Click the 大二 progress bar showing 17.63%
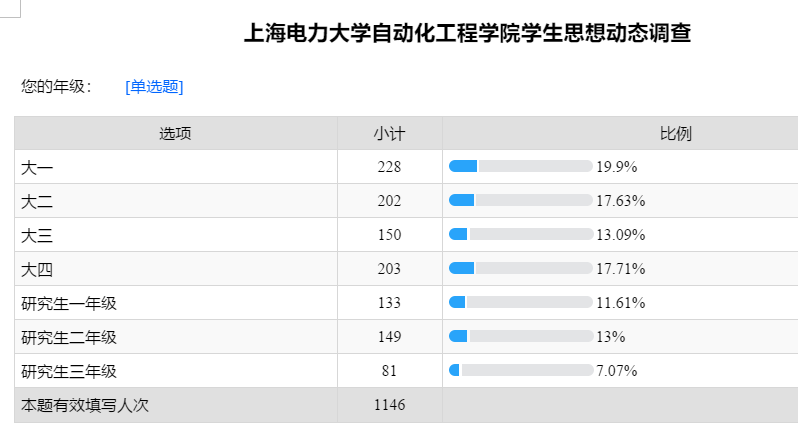798x445 pixels. tap(521, 200)
